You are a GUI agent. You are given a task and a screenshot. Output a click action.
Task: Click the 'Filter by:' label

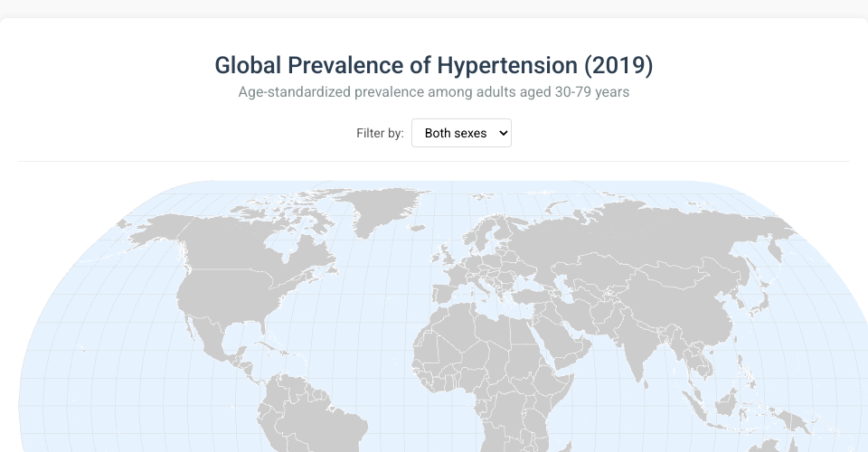click(x=380, y=133)
